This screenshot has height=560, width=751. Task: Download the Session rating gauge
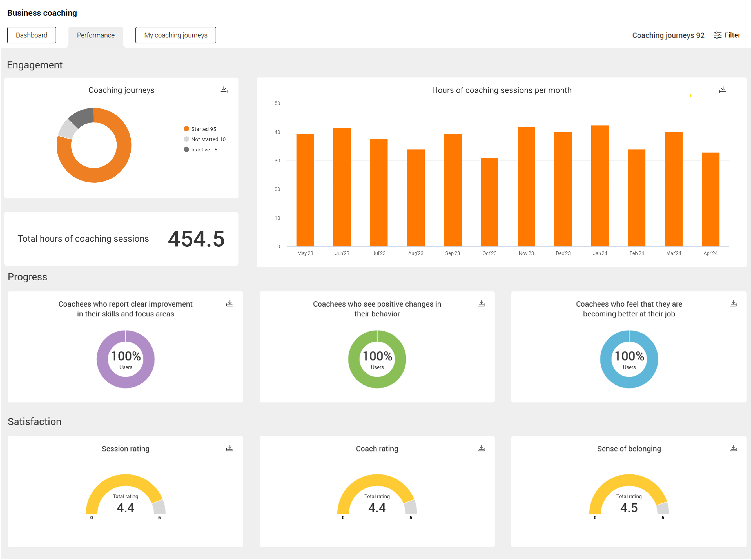point(229,448)
